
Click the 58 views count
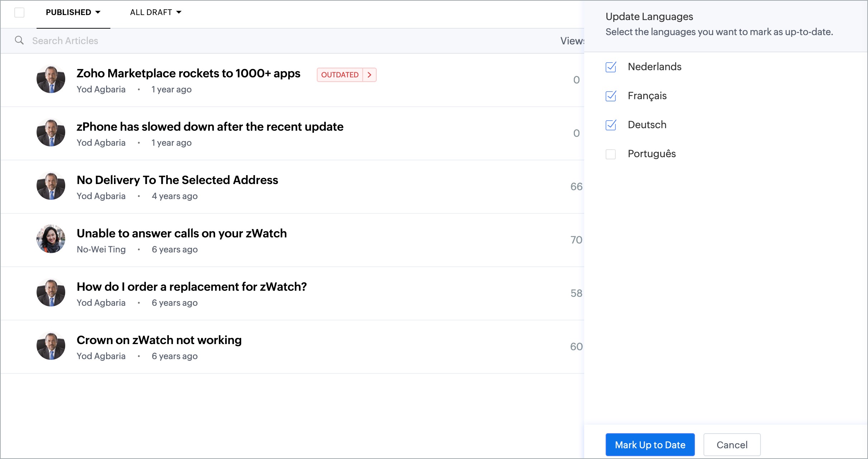click(576, 293)
